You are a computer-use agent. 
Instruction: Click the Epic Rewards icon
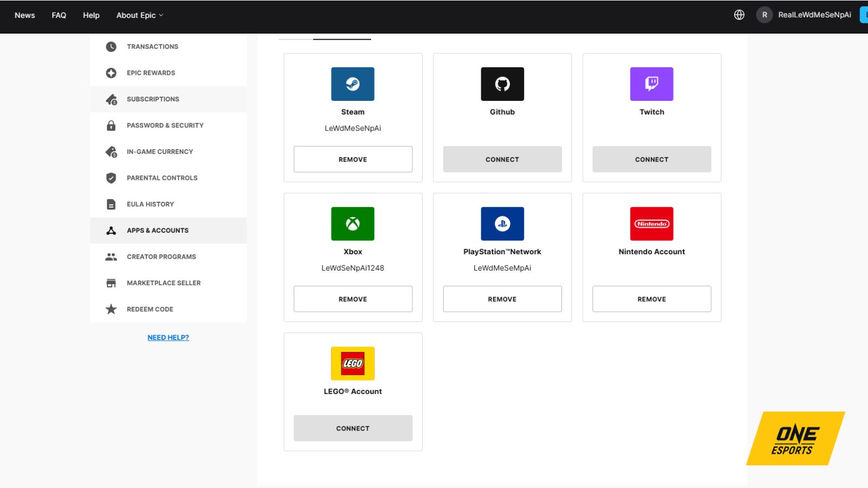pos(111,73)
